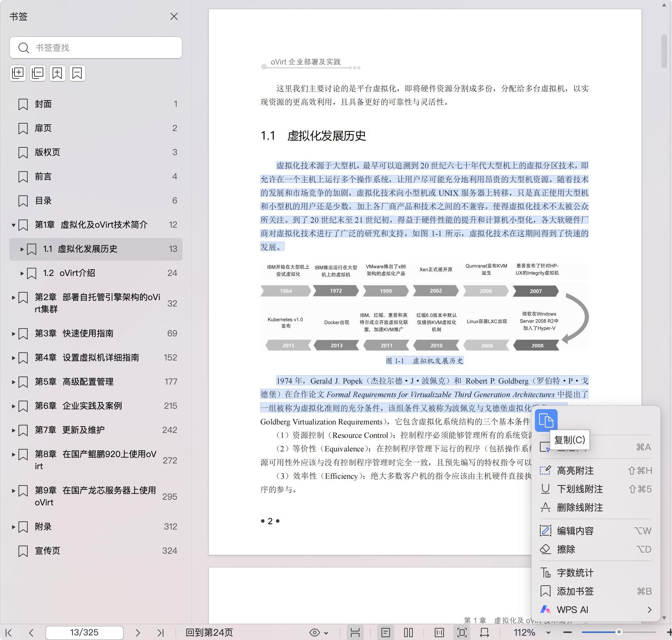Viewport: 672px width, 640px height.
Task: Collapse the 第1章 chapter bookmark
Action: tap(13, 225)
